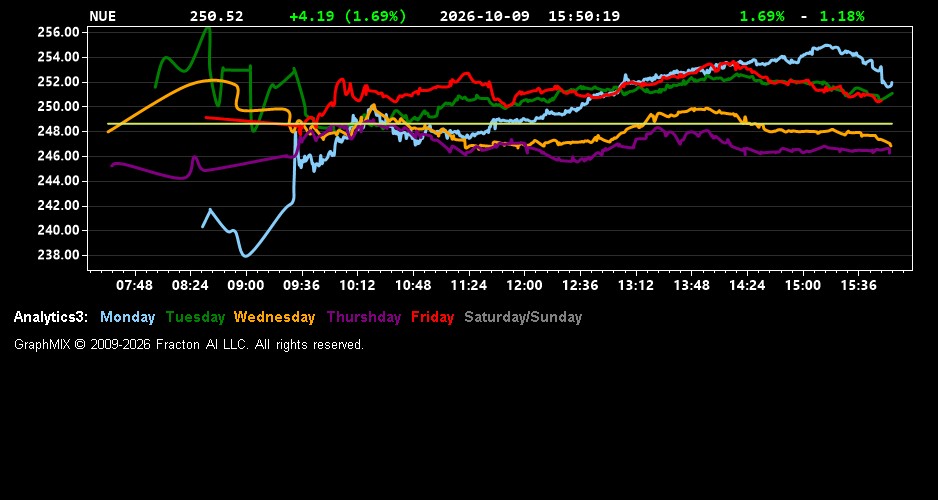This screenshot has height=500, width=938.
Task: Click the Tuesday line's peak near 256
Action: pos(208,28)
